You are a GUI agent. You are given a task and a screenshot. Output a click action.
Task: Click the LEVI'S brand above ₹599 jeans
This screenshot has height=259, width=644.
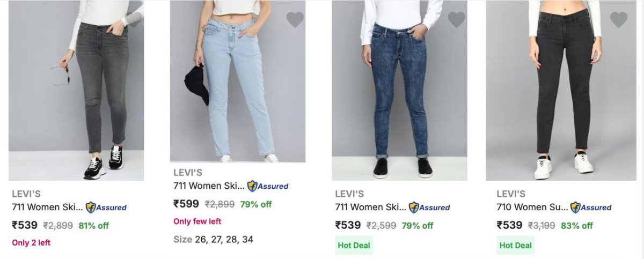pyautogui.click(x=188, y=173)
